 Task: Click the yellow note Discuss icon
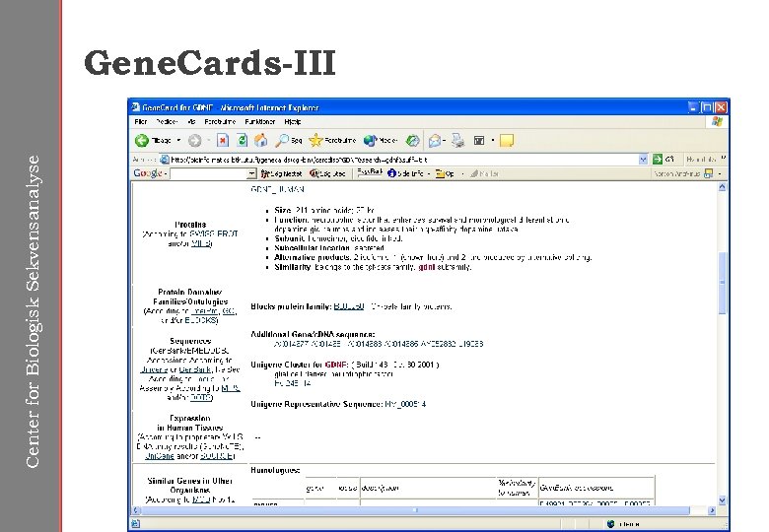[506, 141]
